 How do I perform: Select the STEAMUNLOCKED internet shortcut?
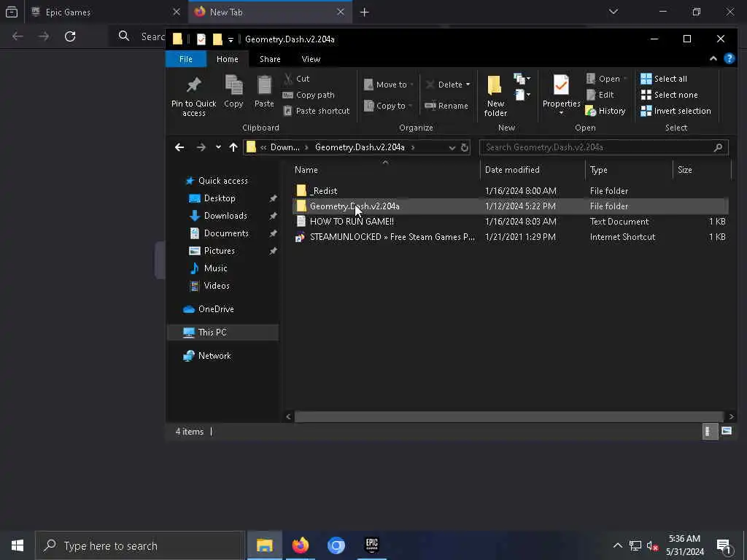[510, 237]
